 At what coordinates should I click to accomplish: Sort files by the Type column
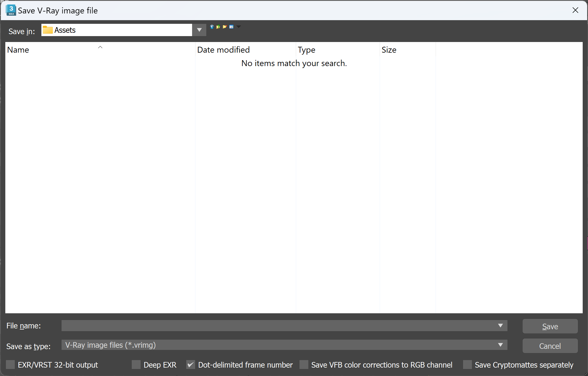point(306,50)
